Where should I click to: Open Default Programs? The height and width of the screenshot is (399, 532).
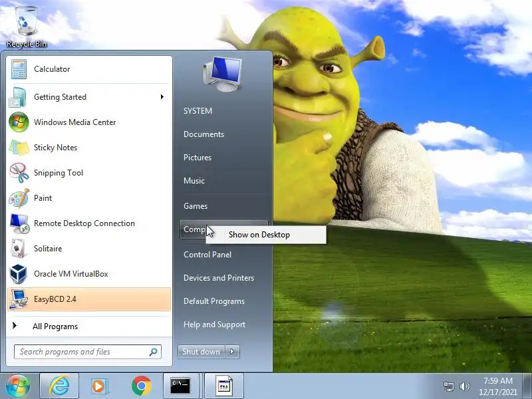214,301
